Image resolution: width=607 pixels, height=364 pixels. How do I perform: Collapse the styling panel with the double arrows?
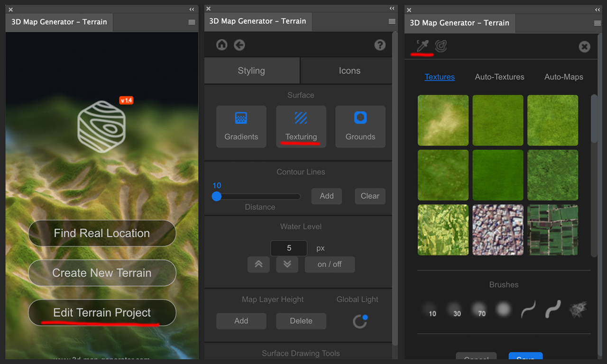pyautogui.click(x=392, y=9)
